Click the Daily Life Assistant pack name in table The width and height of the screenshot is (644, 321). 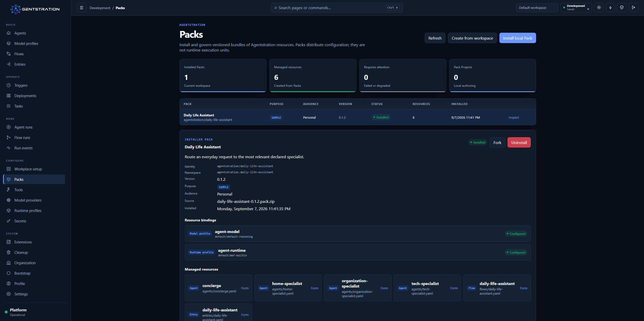point(199,115)
